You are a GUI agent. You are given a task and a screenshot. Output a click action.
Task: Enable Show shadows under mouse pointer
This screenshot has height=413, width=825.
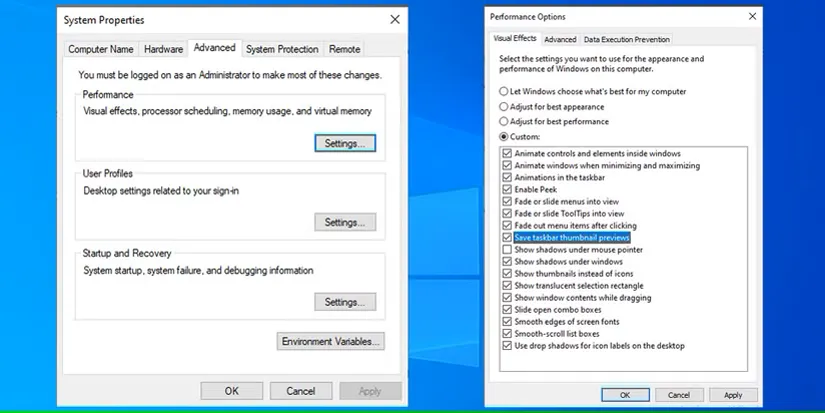507,250
